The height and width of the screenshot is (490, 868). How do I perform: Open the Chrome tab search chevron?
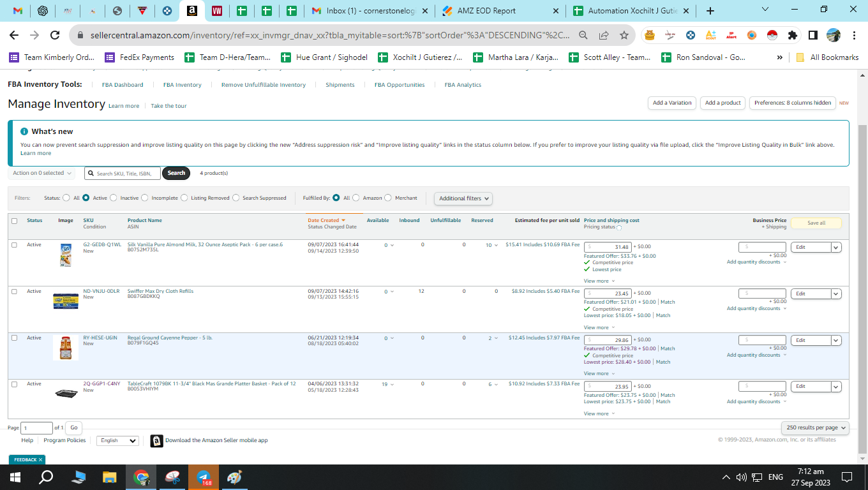click(765, 11)
